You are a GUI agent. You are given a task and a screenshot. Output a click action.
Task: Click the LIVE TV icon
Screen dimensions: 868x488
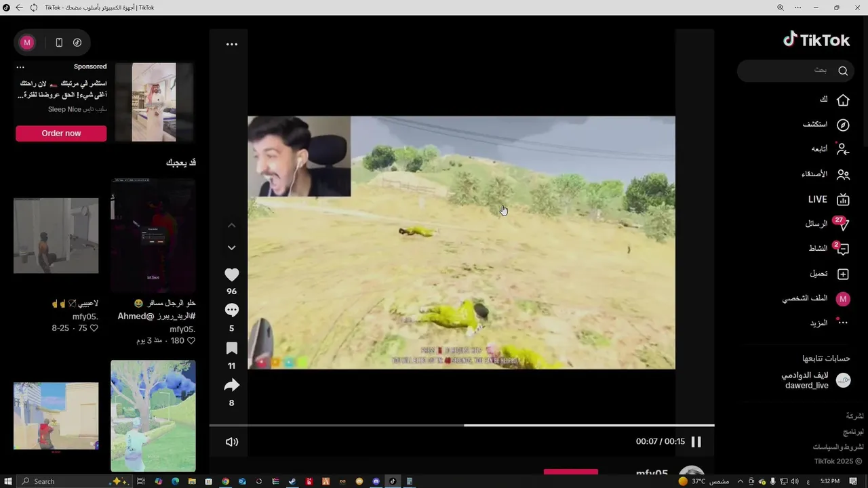click(843, 199)
